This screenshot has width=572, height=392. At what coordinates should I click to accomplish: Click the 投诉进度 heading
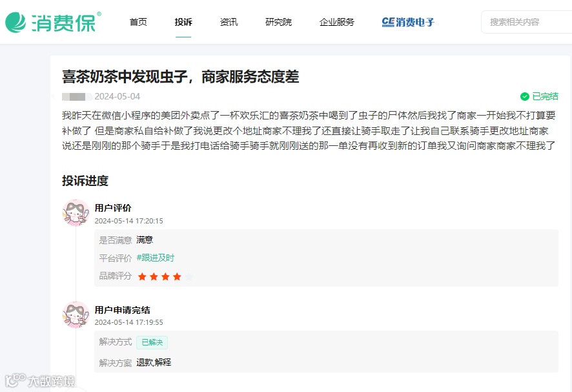[x=85, y=181]
